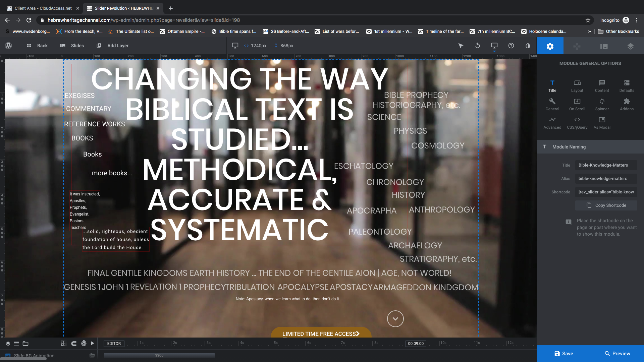Select the arrow selection tool in top toolbar
The image size is (644, 362).
click(461, 46)
